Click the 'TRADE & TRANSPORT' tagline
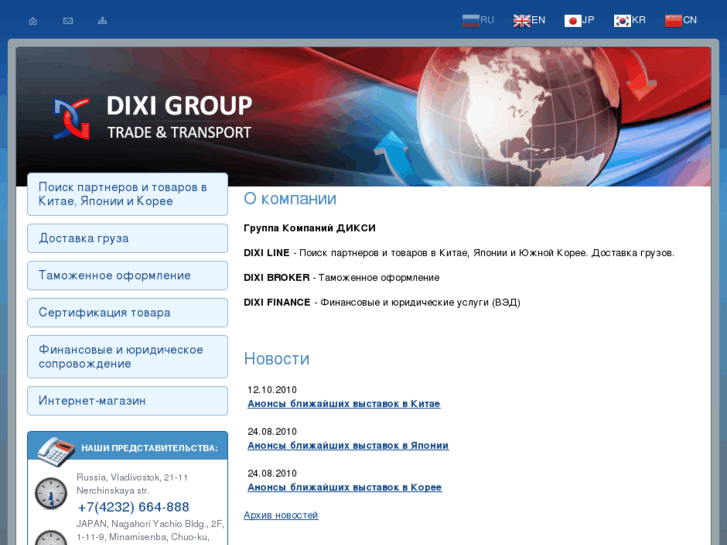Viewport: 727px width, 545px height. (x=179, y=133)
